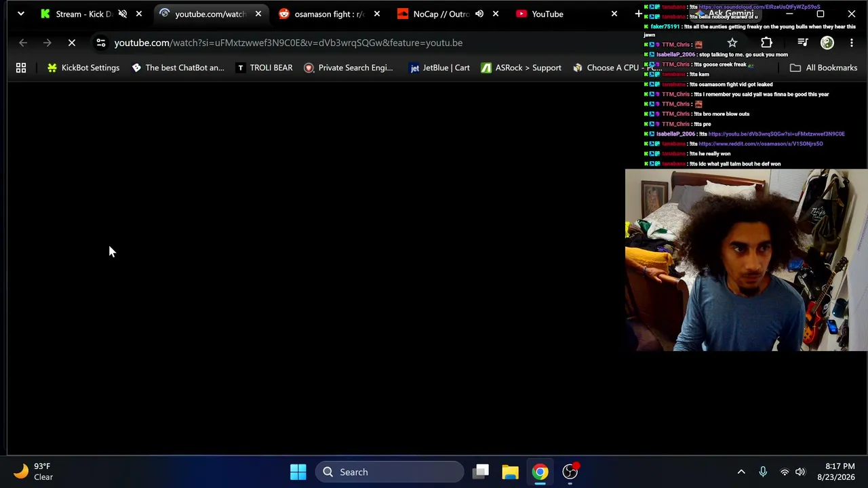
Task: Open The best ChatBot bookmark
Action: pyautogui.click(x=178, y=68)
